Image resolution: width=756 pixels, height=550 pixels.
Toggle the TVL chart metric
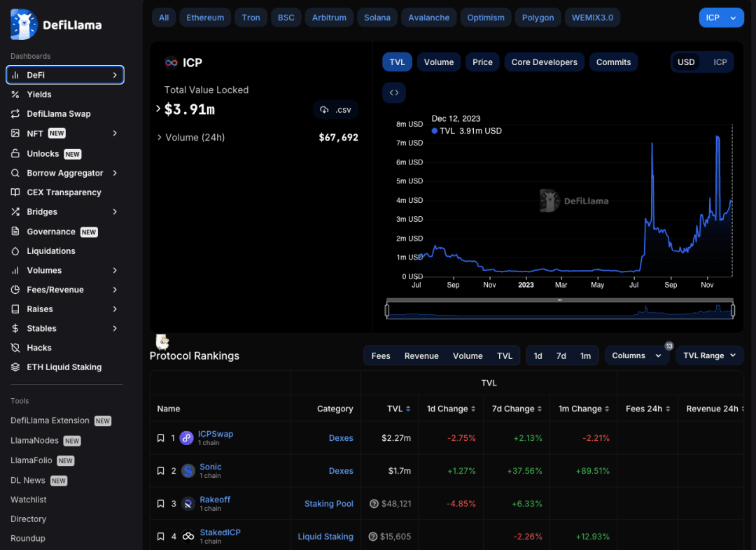click(398, 62)
